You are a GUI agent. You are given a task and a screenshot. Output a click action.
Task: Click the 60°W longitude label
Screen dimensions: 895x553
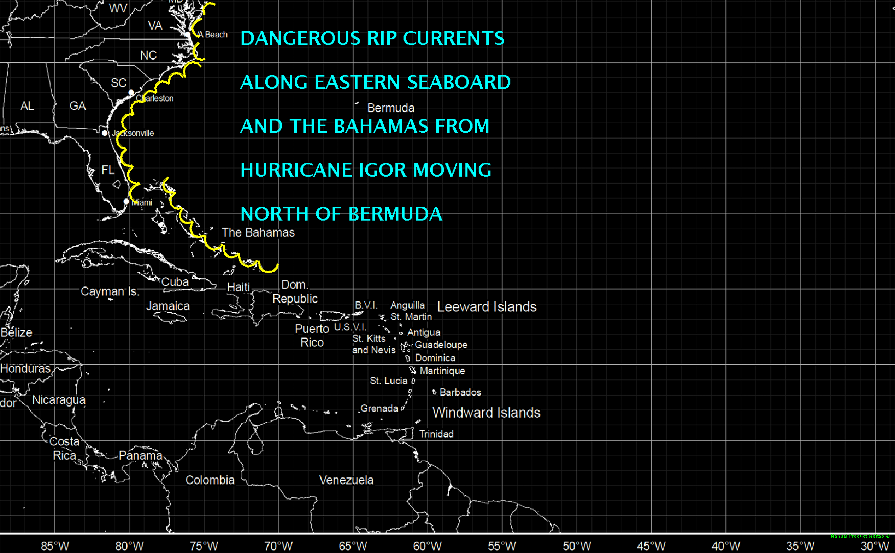tap(428, 546)
